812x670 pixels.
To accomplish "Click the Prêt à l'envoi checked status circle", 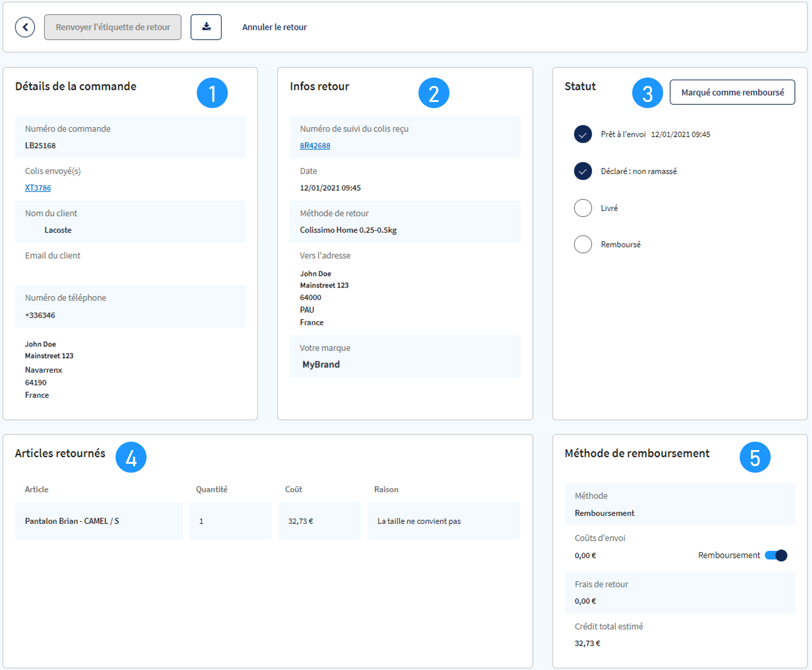I will [583, 134].
